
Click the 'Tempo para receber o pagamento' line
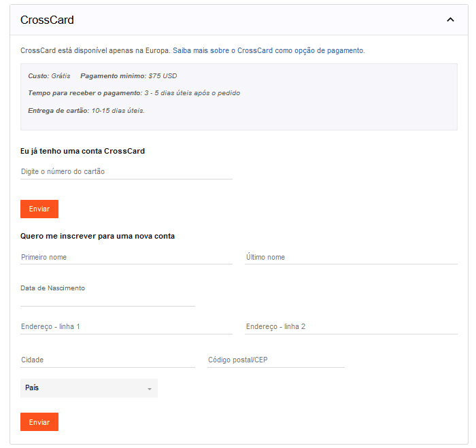coord(134,92)
